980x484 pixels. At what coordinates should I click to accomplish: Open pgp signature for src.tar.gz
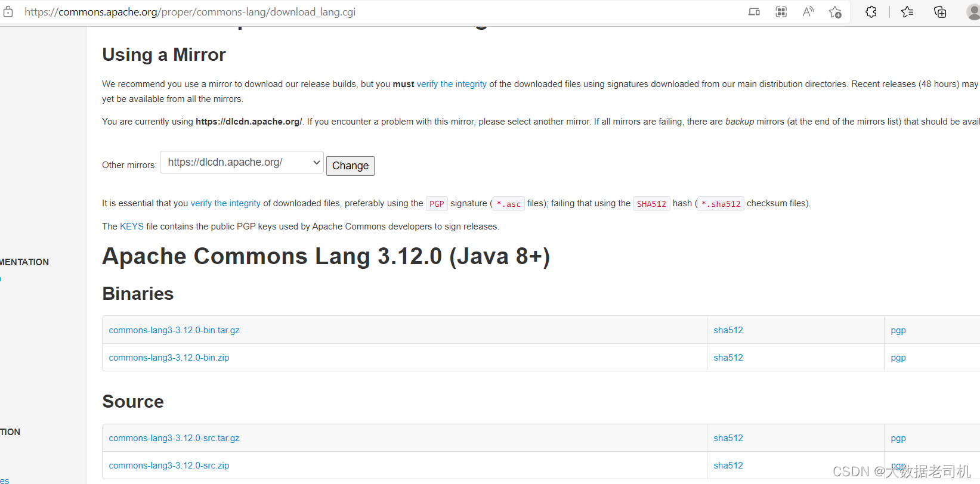(x=898, y=439)
